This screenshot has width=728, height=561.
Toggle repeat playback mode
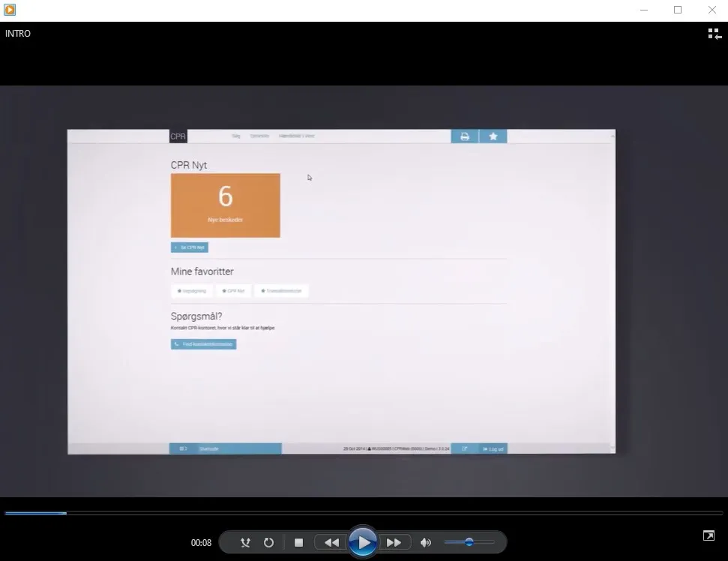269,542
